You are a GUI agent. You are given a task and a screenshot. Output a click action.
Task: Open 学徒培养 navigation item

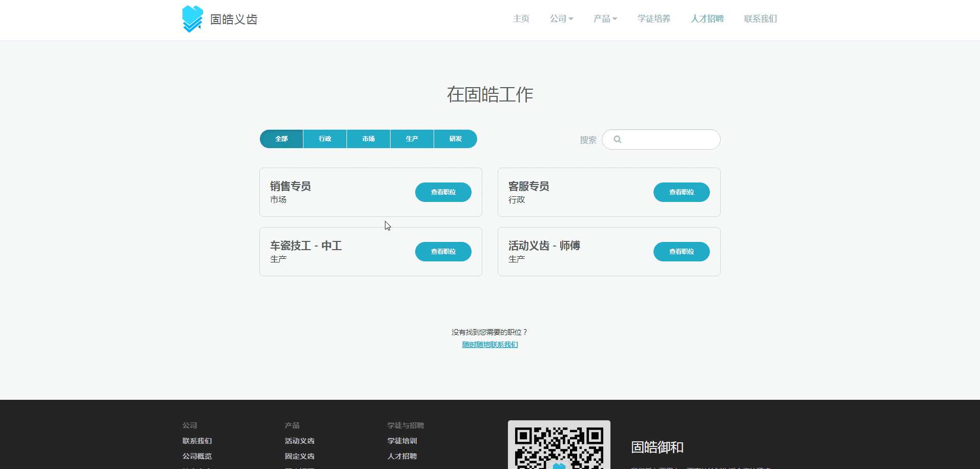[x=654, y=19]
